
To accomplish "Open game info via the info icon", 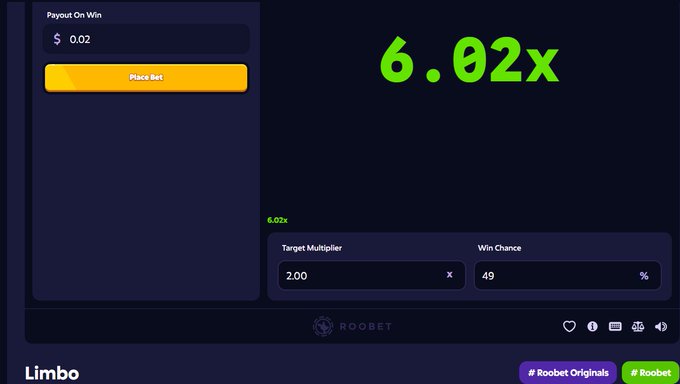I will pyautogui.click(x=592, y=326).
